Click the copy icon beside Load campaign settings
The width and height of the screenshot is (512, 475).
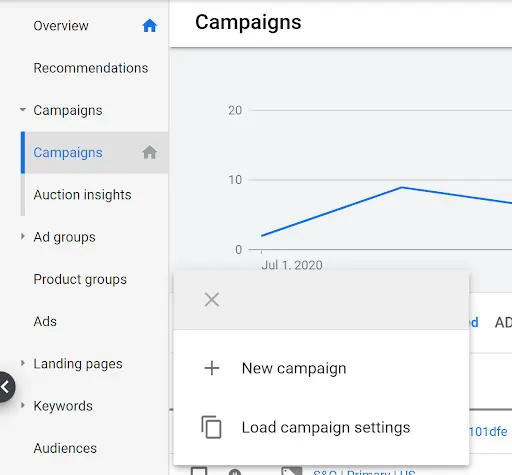click(x=211, y=427)
